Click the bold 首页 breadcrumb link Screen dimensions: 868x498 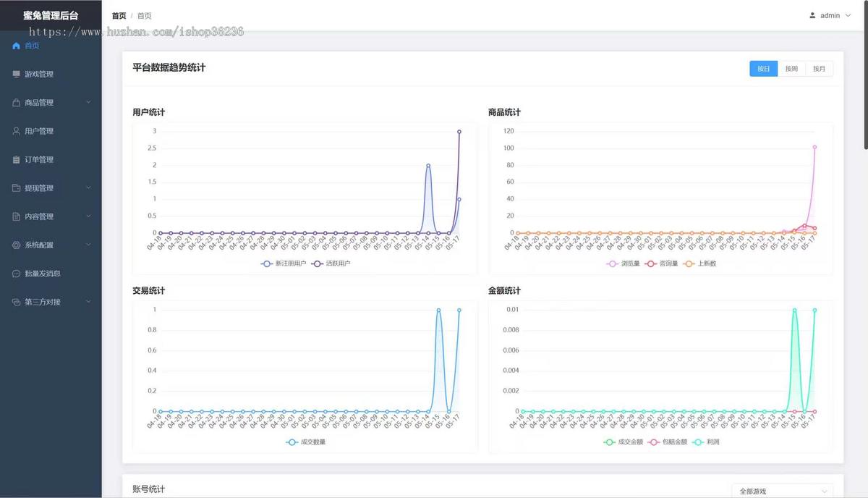click(119, 15)
